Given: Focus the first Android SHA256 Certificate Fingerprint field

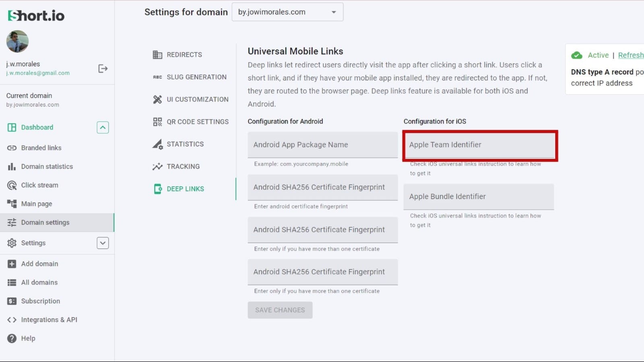Looking at the screenshot, I should [323, 187].
